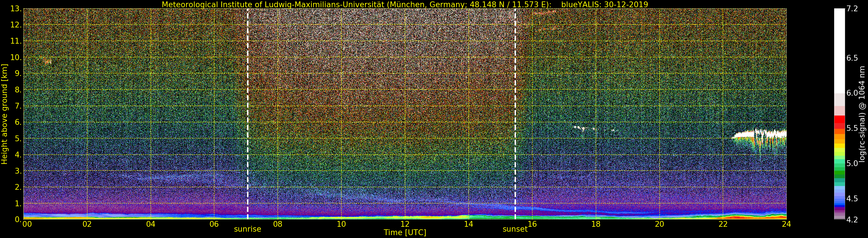Image resolution: width=868 pixels, height=238 pixels.
Task: Click the time-axis tick label "14"
Action: coord(468,224)
